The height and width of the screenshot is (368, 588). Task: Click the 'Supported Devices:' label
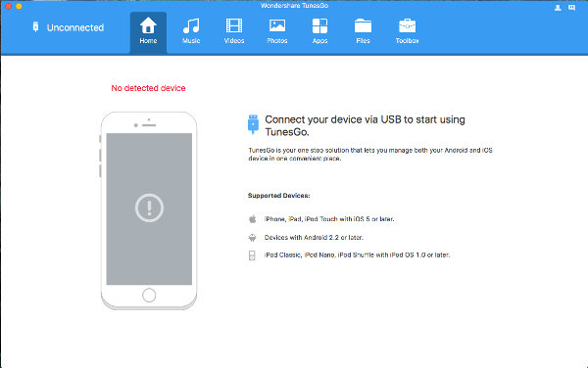click(x=278, y=196)
